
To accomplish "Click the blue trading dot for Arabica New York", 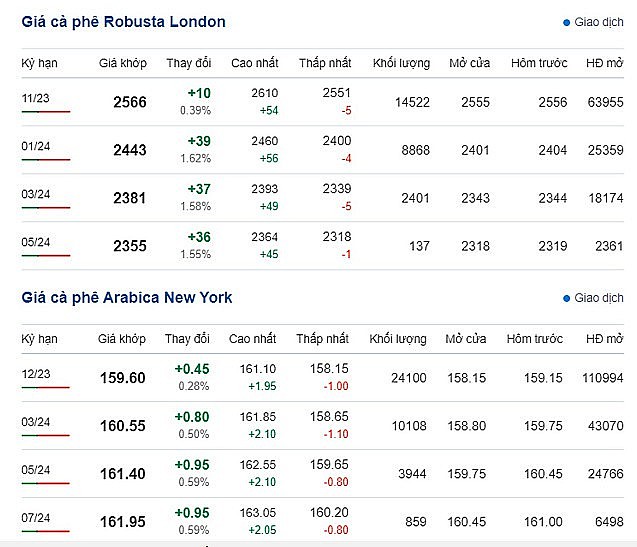I will pos(566,298).
